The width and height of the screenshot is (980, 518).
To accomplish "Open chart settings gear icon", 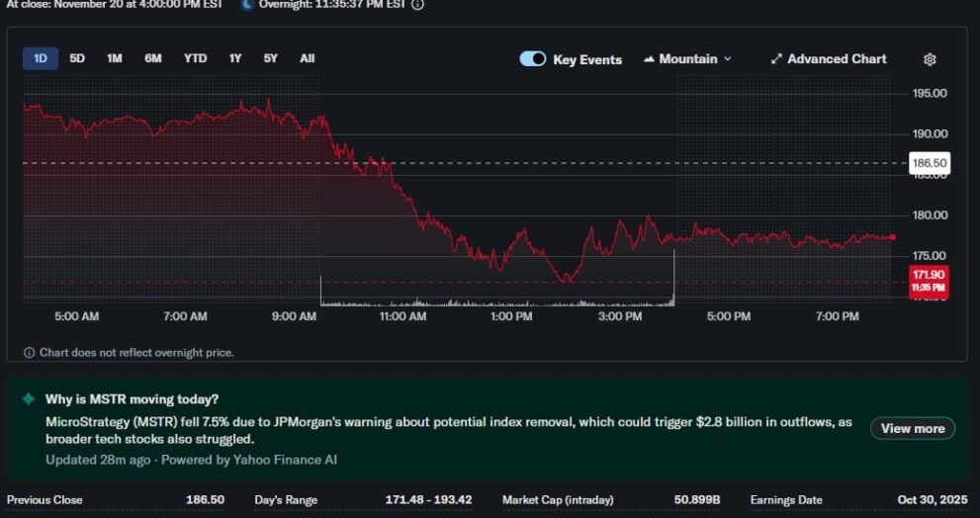I will [929, 59].
